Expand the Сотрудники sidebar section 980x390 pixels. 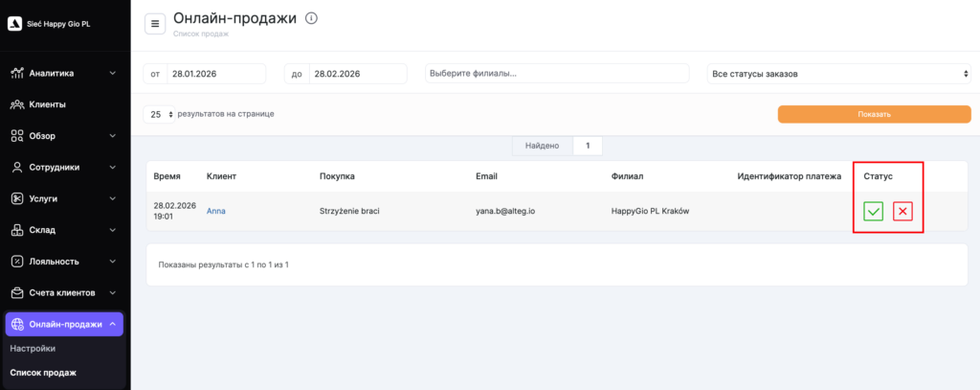pos(63,167)
